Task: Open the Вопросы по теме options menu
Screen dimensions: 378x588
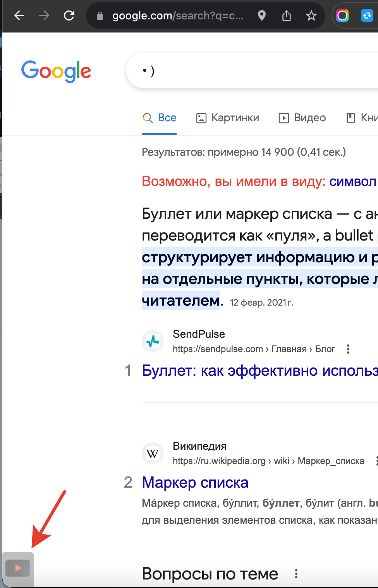Action: pos(296,574)
